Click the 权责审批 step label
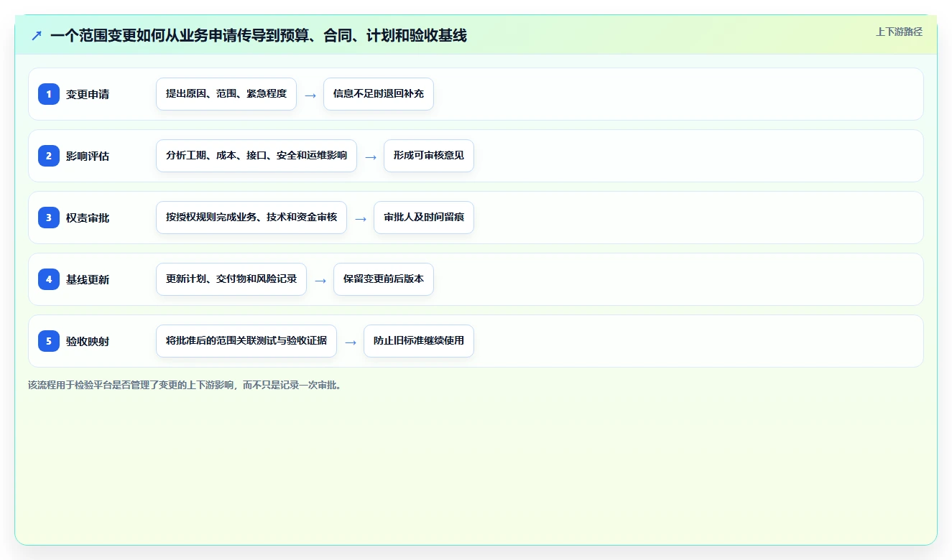The image size is (952, 560). point(88,218)
